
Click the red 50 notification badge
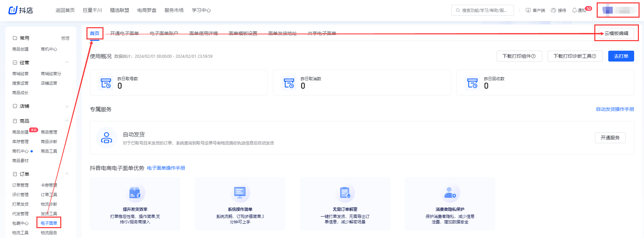pos(589,8)
